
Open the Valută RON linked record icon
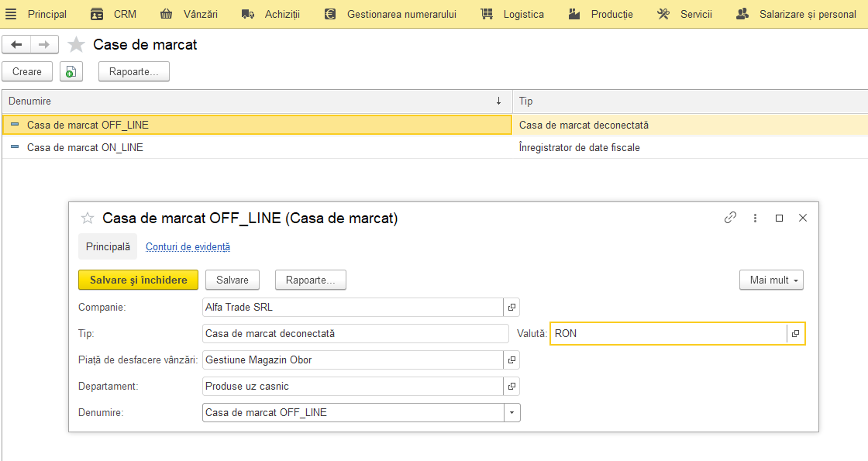tap(795, 334)
